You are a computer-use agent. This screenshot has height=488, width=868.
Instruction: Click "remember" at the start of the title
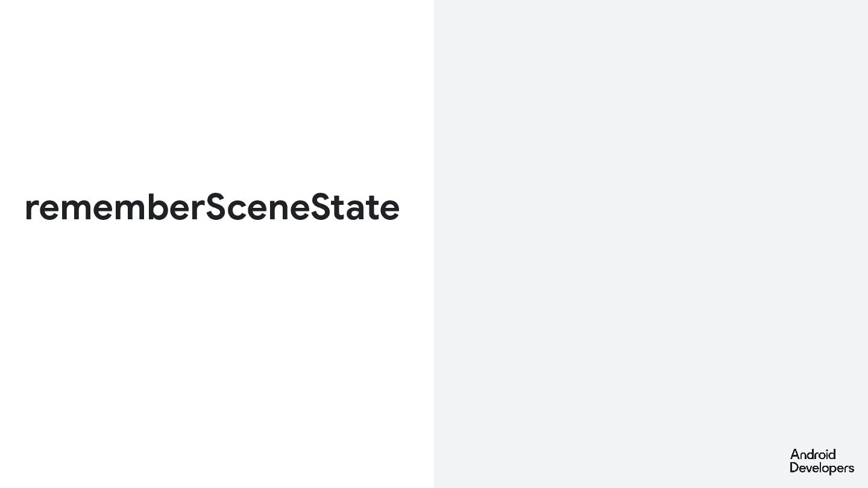coord(115,208)
